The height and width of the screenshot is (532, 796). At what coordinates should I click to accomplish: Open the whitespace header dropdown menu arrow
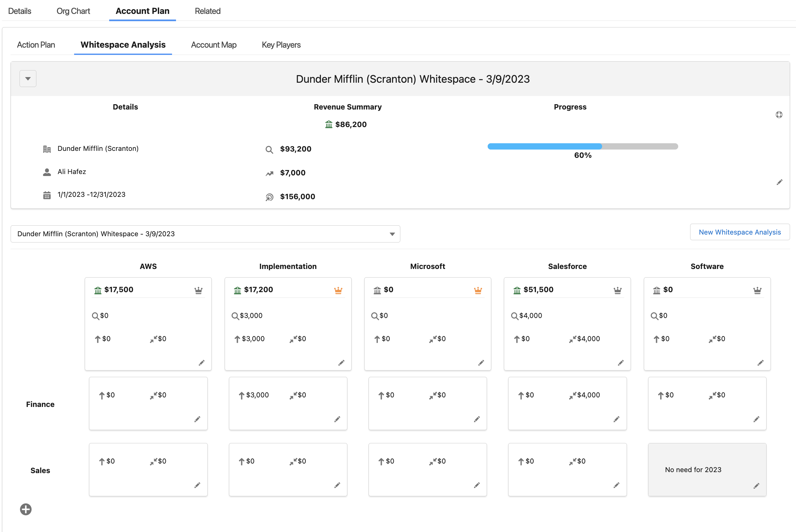pyautogui.click(x=28, y=79)
